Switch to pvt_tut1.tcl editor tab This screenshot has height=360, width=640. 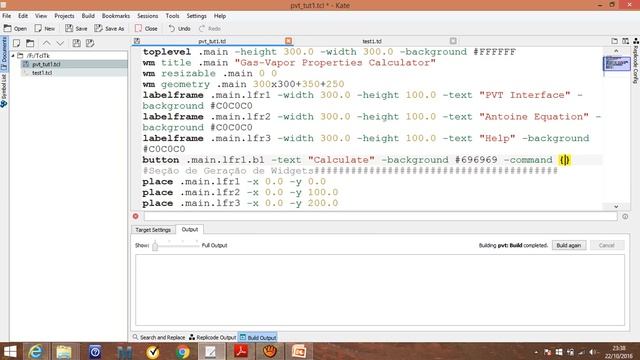pyautogui.click(x=212, y=41)
